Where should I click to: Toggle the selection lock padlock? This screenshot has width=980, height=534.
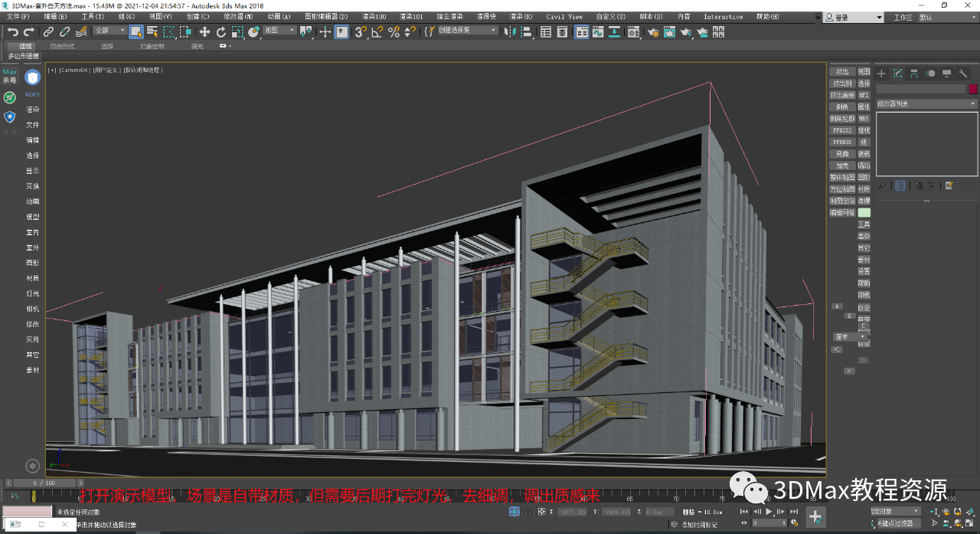(x=530, y=511)
